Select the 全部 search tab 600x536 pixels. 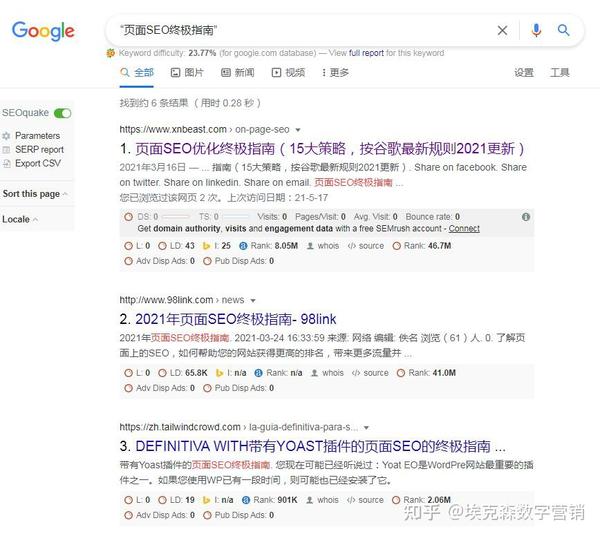[137, 72]
